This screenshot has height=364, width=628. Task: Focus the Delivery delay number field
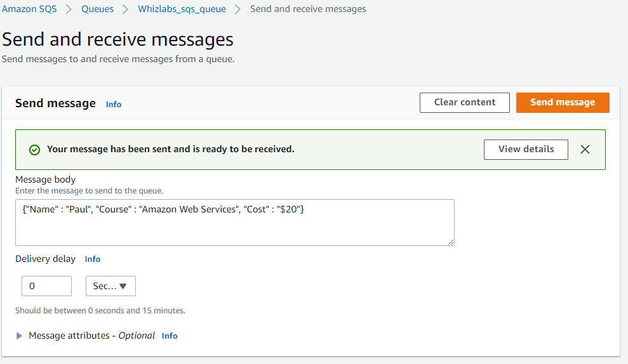(46, 286)
